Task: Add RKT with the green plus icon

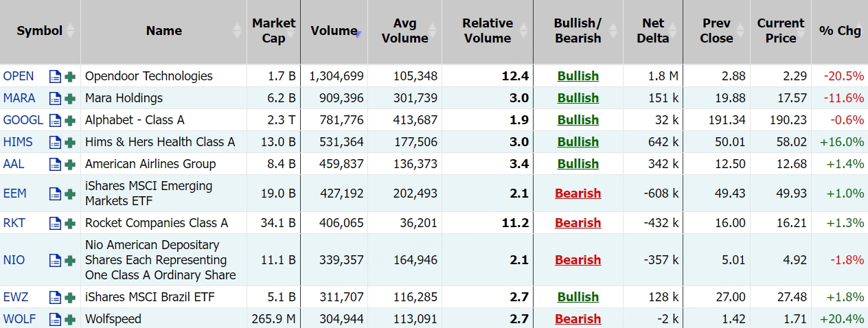Action: tap(69, 223)
